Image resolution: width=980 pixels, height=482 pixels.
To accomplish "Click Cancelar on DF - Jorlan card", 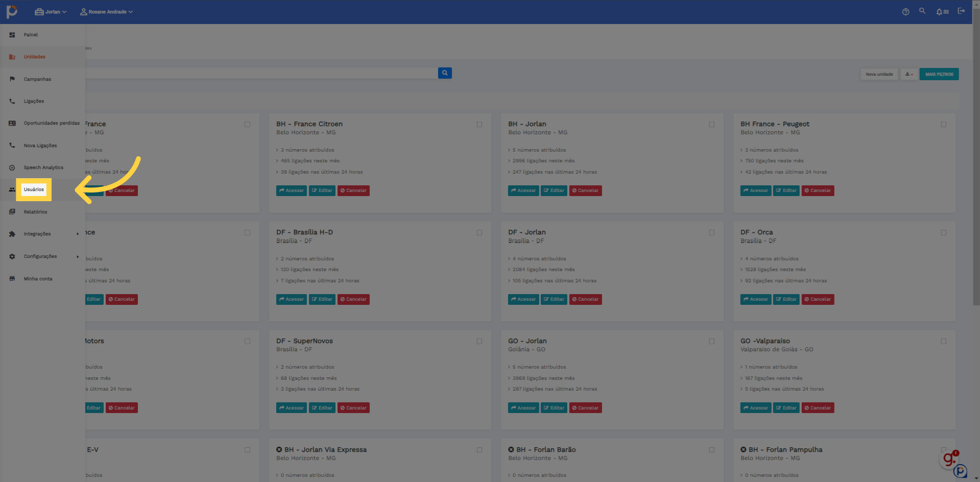I will click(x=586, y=299).
